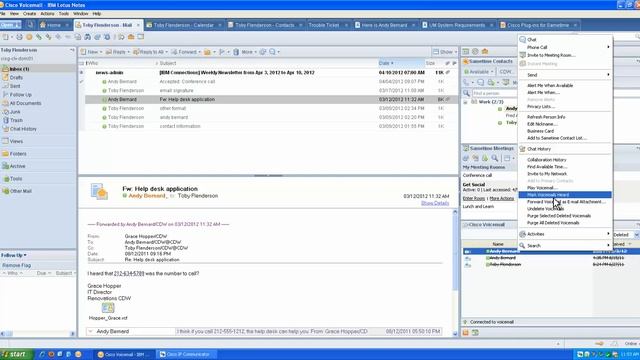Screen dimensions: 640x360
Task: Click the message preview vertical scrollbar
Action: click(455, 272)
